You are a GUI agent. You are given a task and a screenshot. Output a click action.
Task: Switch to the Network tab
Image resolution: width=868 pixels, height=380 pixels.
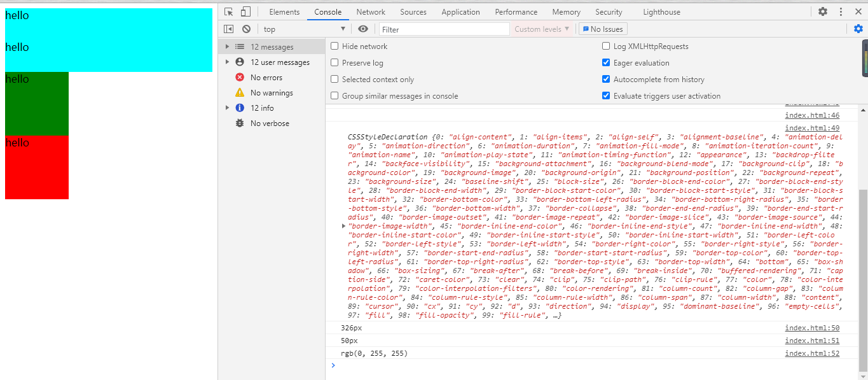tap(371, 12)
